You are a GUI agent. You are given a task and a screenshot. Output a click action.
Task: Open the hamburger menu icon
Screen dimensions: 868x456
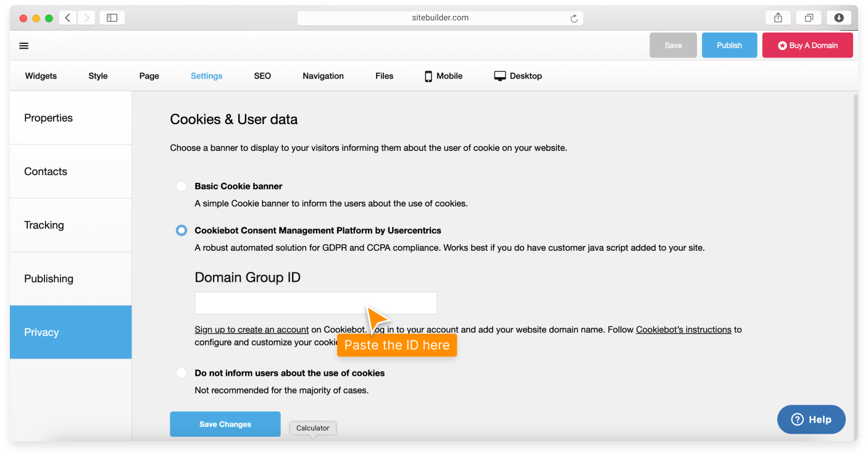(24, 46)
